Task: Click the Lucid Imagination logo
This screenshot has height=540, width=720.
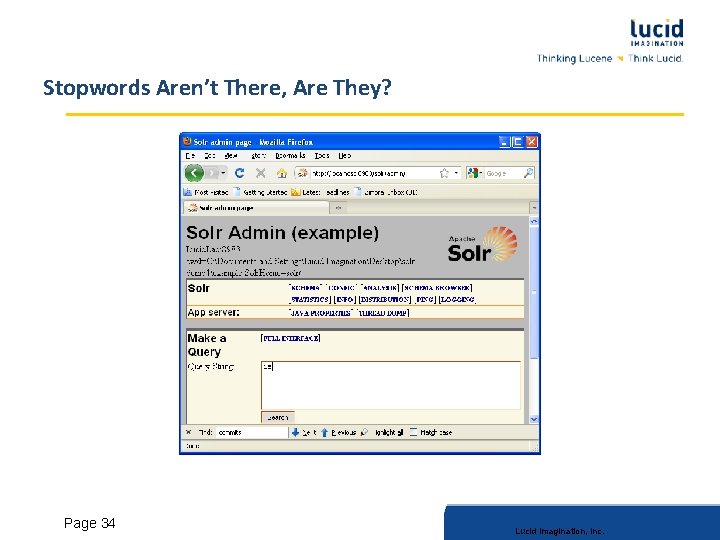Action: pyautogui.click(x=657, y=33)
